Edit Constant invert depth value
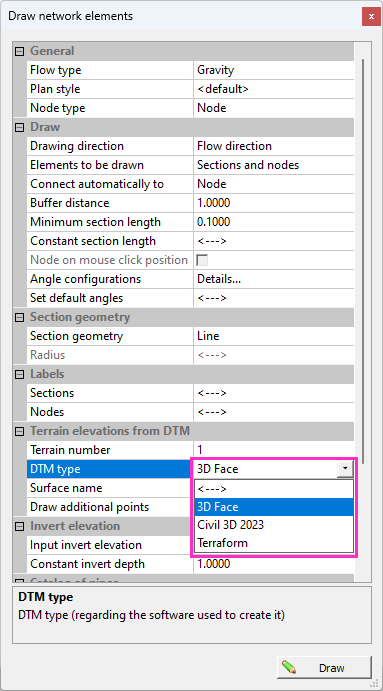This screenshot has width=383, height=691. coord(274,564)
